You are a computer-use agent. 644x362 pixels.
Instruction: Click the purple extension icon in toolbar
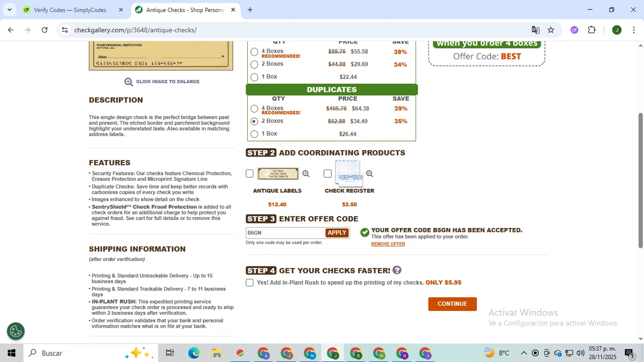click(574, 30)
